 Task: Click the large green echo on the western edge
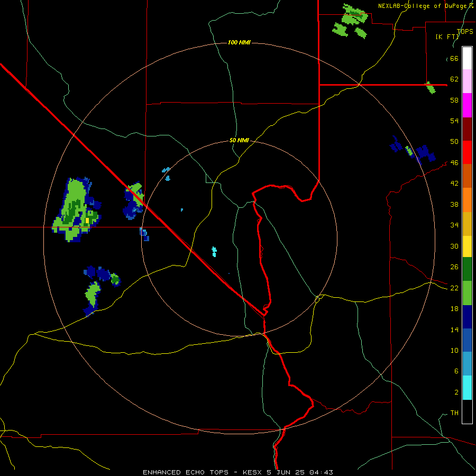click(x=76, y=209)
